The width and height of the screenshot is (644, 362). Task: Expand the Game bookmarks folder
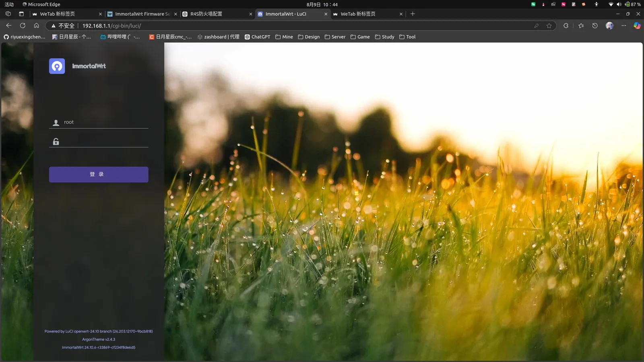click(360, 37)
